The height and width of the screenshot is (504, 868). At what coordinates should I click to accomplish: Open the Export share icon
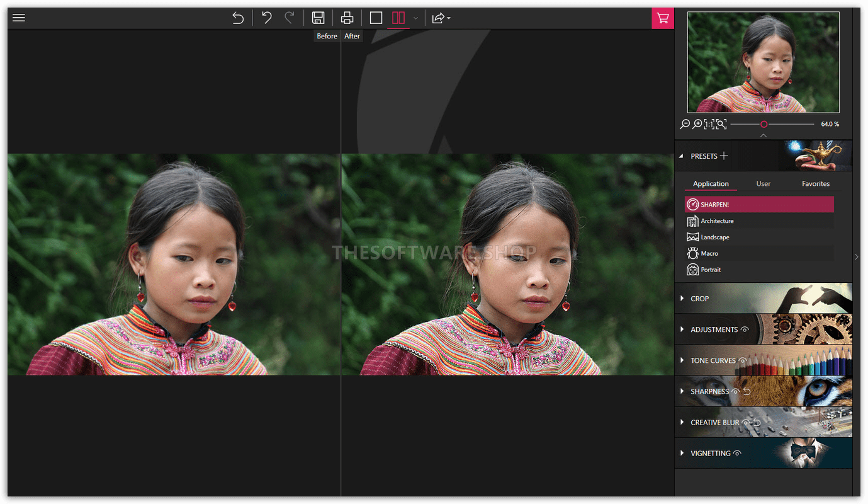(439, 18)
